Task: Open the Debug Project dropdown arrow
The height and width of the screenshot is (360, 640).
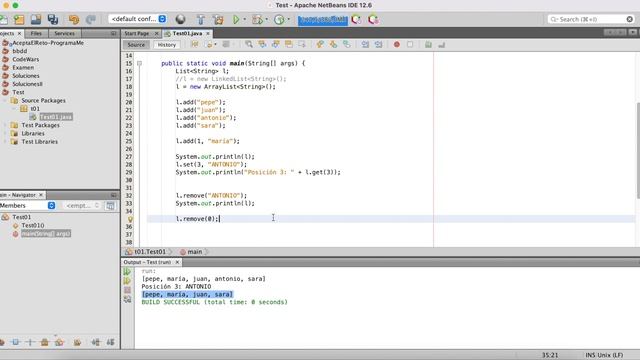Action: coord(267,19)
